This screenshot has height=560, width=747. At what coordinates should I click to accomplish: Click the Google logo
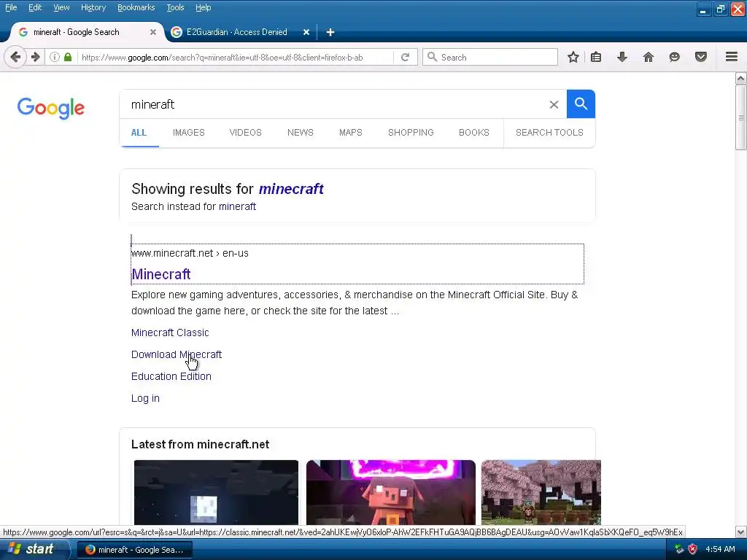point(51,108)
